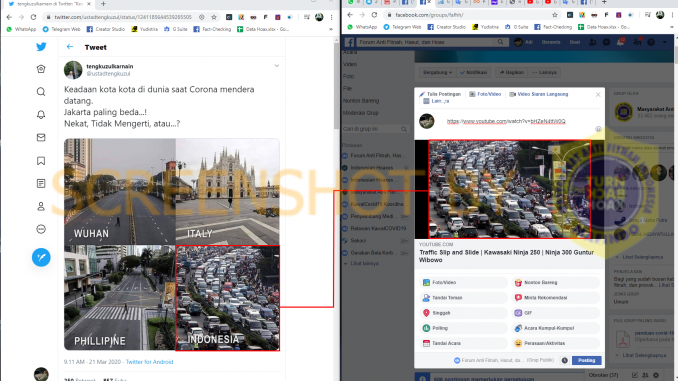The height and width of the screenshot is (381, 678).
Task: Open Explore icon in Twitter sidebar
Action: [41, 69]
